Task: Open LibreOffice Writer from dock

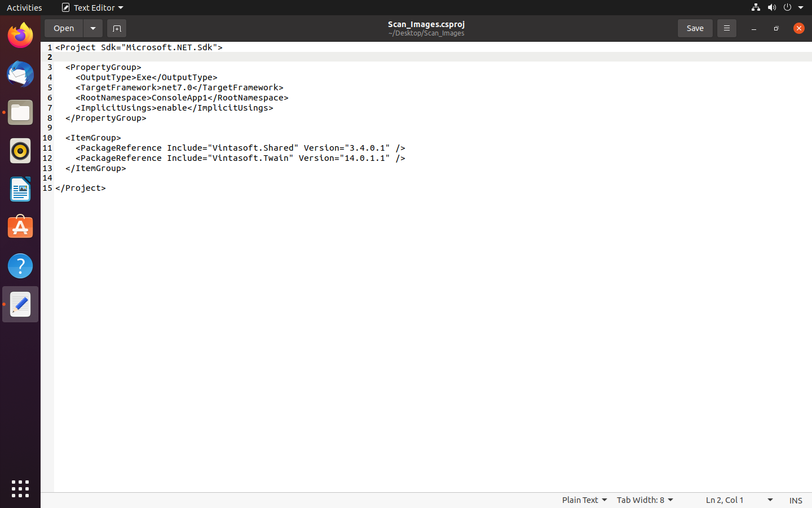Action: click(20, 189)
